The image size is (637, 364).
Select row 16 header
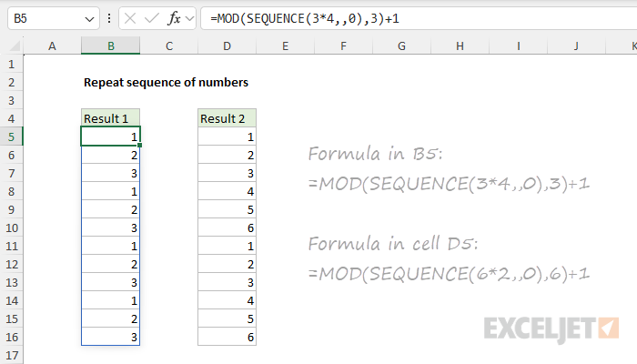point(11,338)
